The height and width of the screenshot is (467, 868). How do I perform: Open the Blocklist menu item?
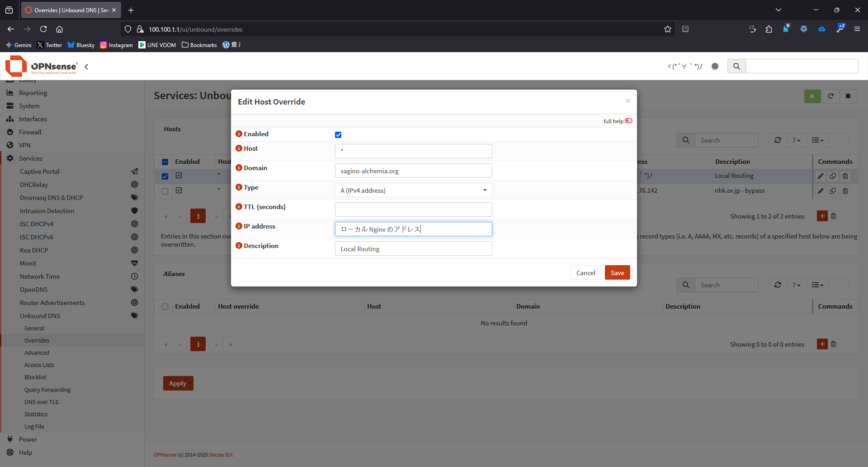[35, 377]
